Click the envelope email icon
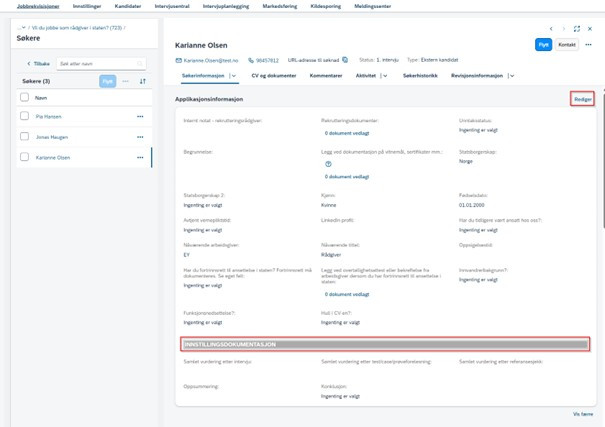 click(178, 60)
